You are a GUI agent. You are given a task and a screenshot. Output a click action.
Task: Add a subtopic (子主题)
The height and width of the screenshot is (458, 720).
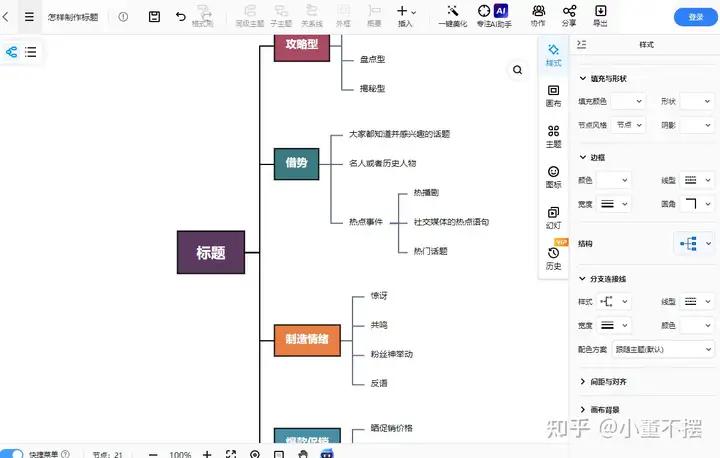[281, 16]
